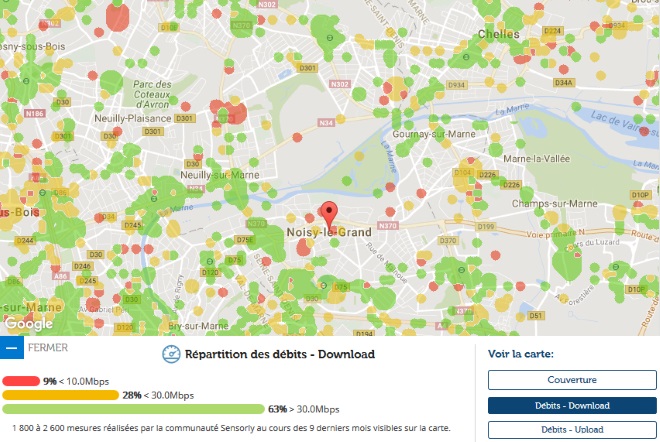660x442 pixels.
Task: Click the red bar for under 10.0Mbps
Action: [20, 381]
